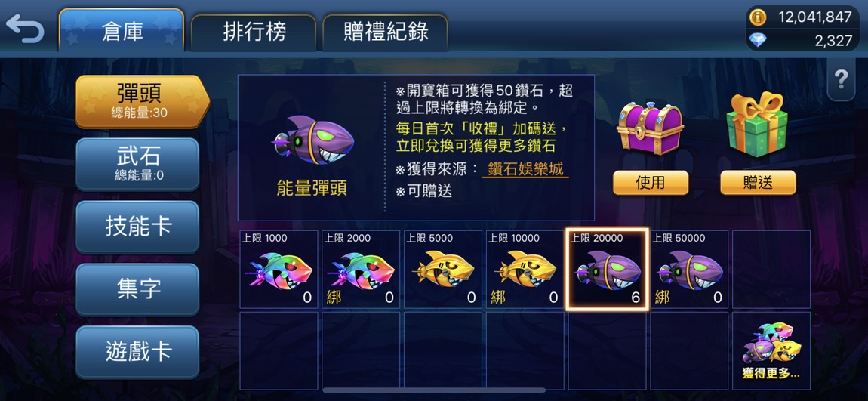Open the question mark help icon
Screen dimensions: 868x401
(841, 81)
